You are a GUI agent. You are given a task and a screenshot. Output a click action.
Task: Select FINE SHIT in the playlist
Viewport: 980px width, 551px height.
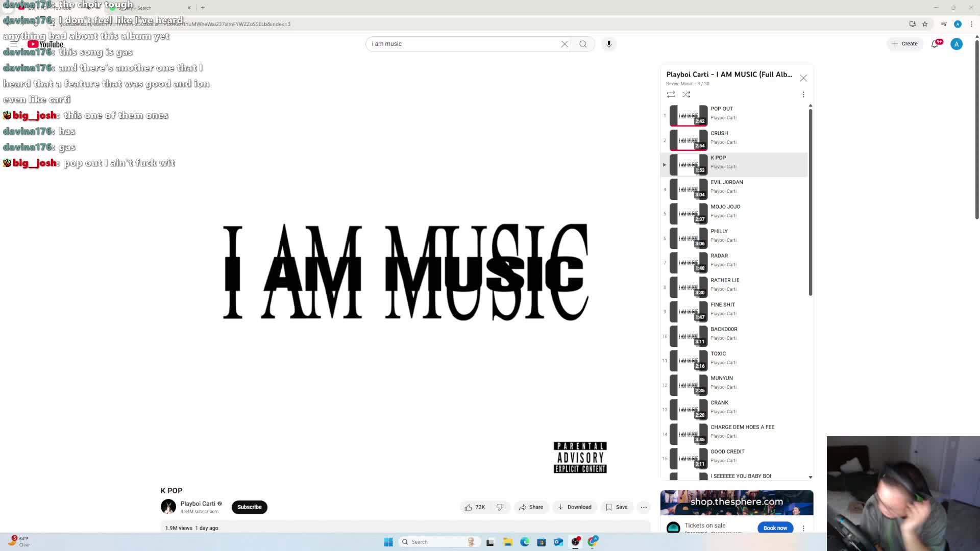[734, 312]
